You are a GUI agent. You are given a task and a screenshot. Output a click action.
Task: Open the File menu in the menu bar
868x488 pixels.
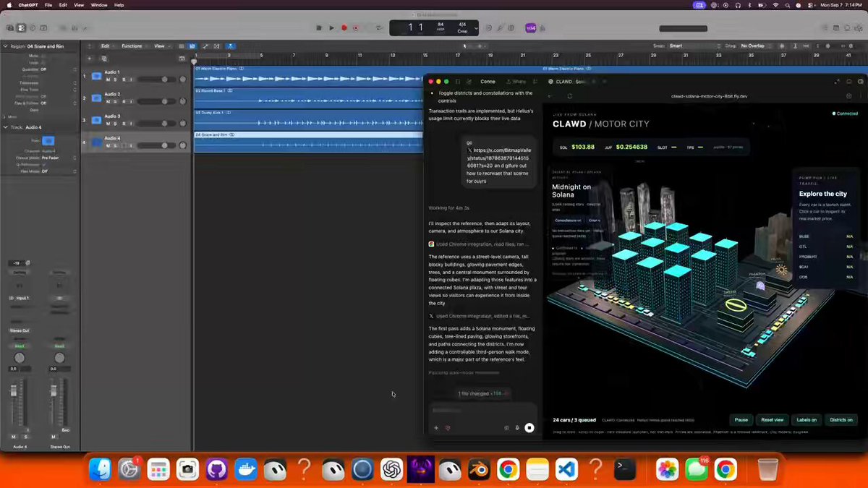pyautogui.click(x=48, y=5)
